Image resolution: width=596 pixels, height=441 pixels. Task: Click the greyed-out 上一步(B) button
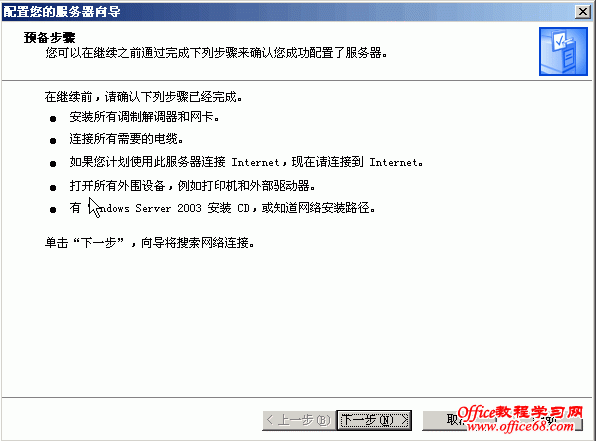coord(299,420)
